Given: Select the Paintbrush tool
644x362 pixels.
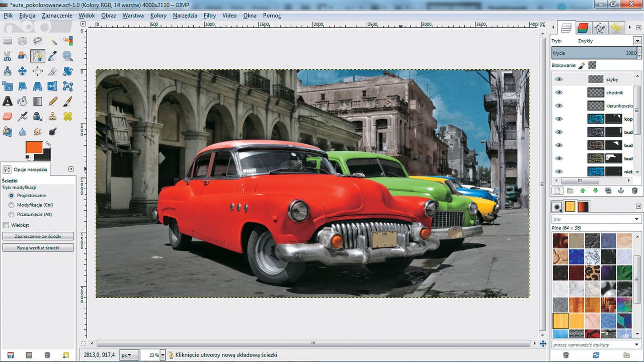Looking at the screenshot, I should (68, 101).
